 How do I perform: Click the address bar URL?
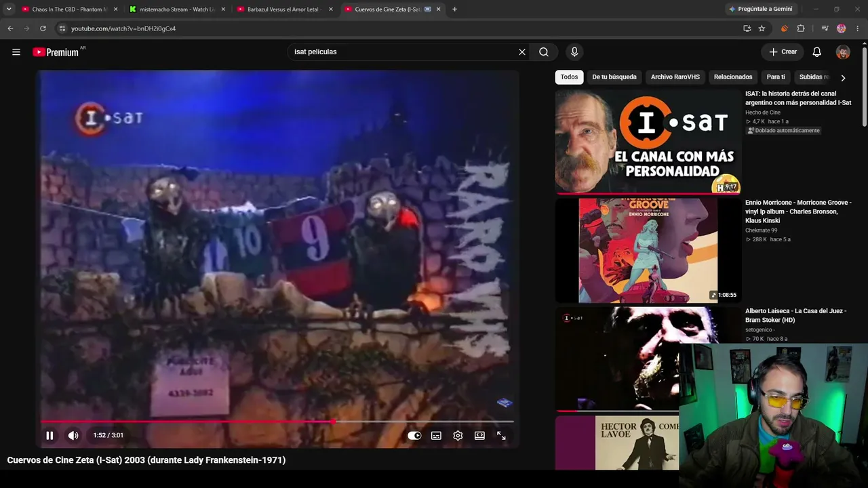[123, 28]
